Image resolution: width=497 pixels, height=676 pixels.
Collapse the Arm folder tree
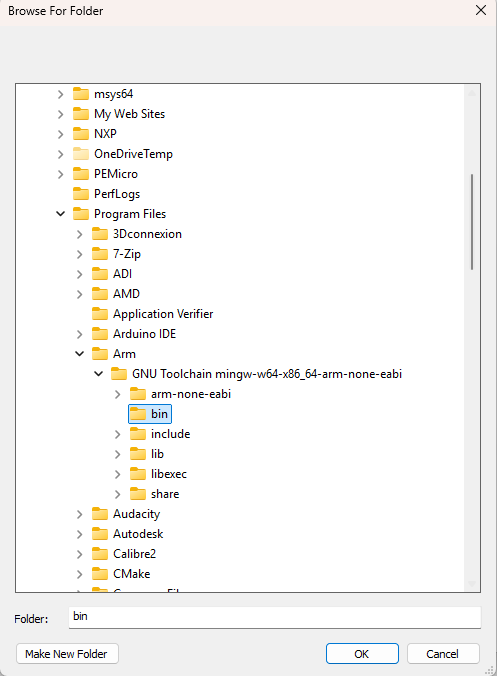pyautogui.click(x=80, y=354)
